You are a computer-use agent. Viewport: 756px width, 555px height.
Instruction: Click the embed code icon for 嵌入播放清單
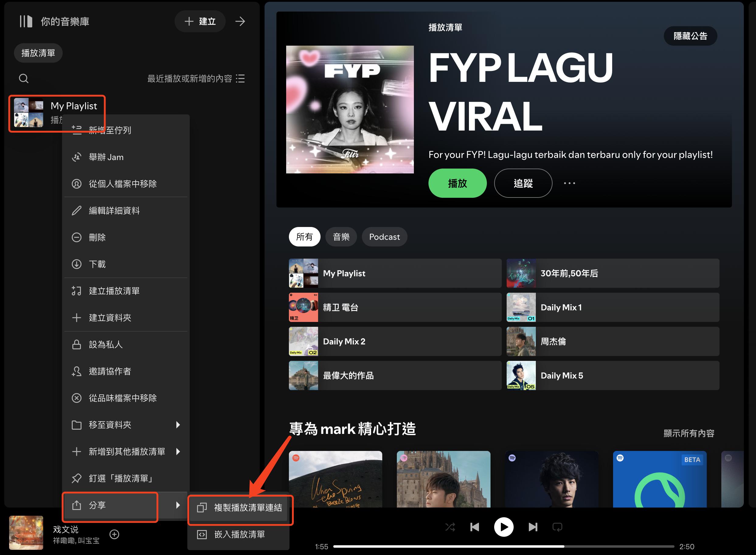pyautogui.click(x=202, y=535)
